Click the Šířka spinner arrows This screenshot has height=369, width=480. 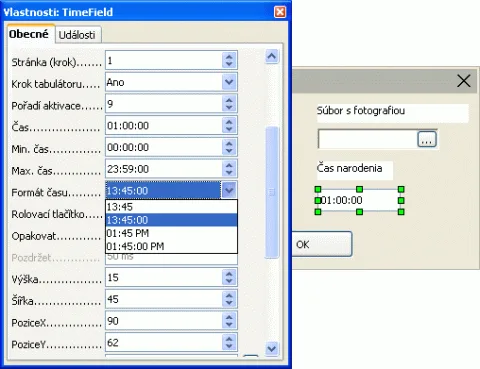[x=229, y=299]
